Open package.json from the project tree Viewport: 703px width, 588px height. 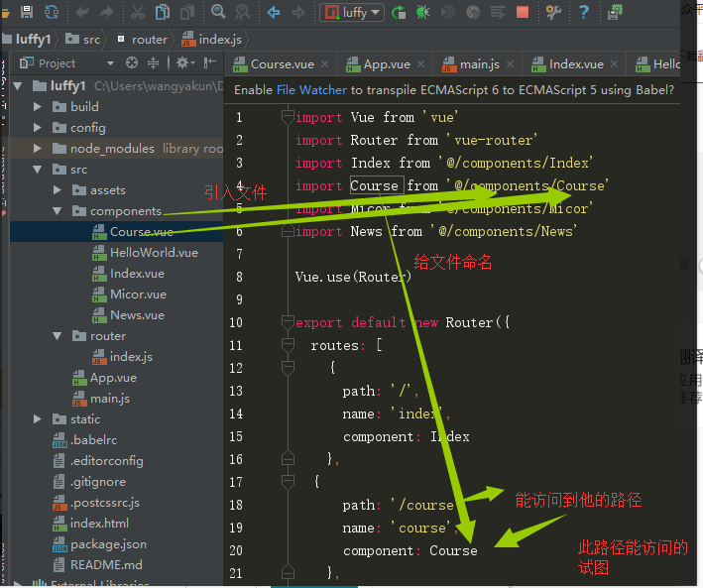tap(108, 544)
